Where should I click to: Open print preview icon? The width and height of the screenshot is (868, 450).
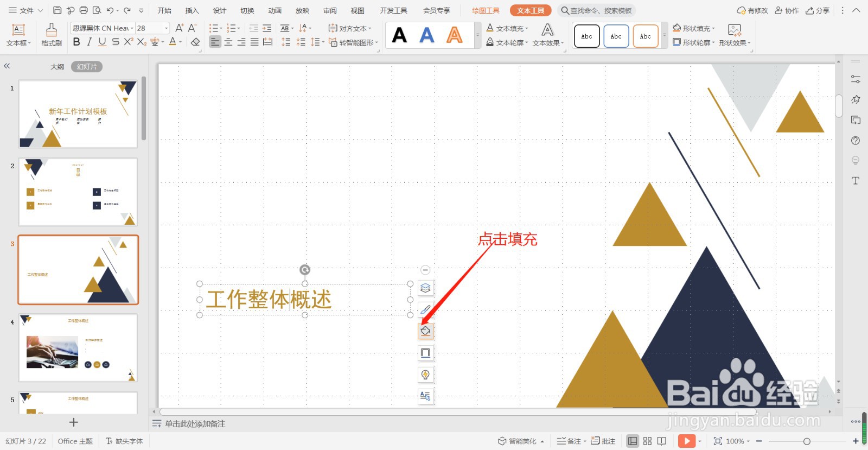(97, 10)
